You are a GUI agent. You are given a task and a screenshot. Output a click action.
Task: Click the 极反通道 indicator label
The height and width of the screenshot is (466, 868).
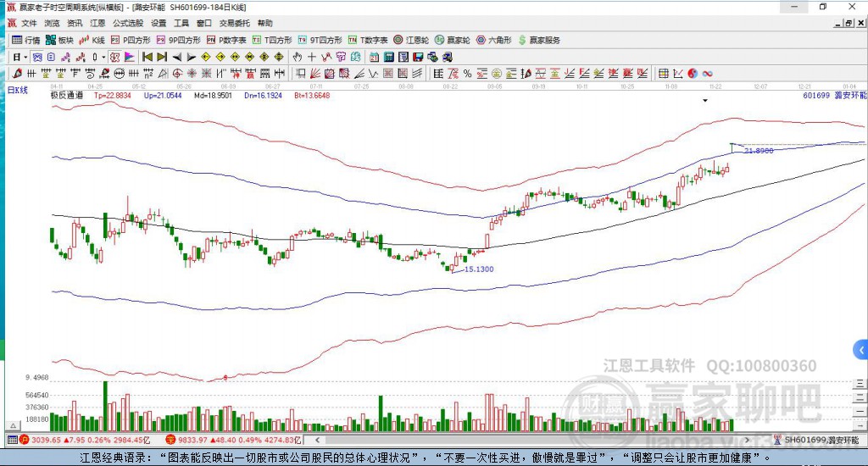[x=67, y=95]
